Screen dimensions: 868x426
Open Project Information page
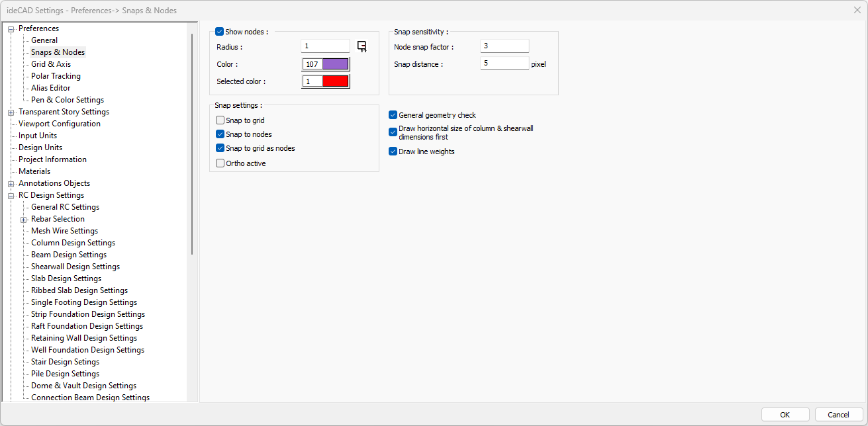52,159
